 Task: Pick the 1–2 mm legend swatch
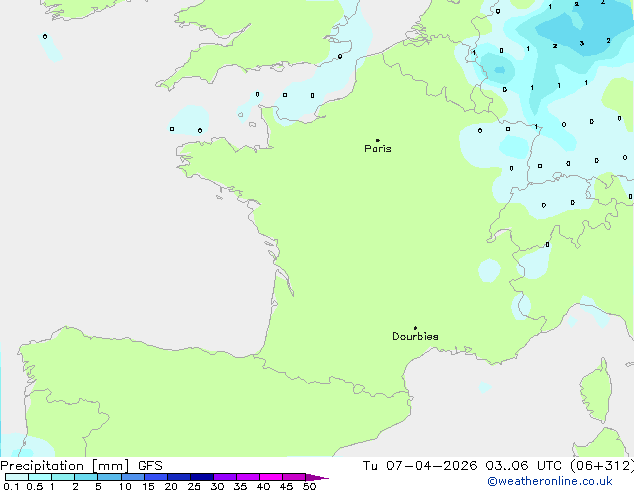click(63, 477)
